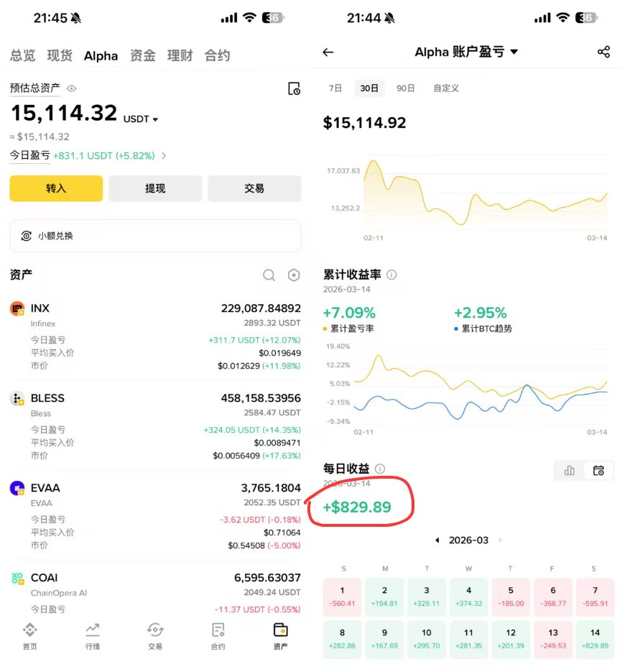Select the Alpha tab
Image resolution: width=622 pixels, height=672 pixels.
pos(101,56)
